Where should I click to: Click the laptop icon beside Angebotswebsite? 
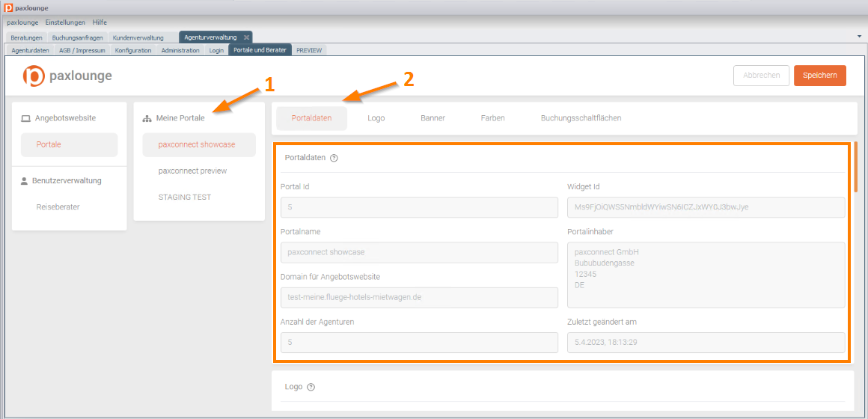[25, 118]
